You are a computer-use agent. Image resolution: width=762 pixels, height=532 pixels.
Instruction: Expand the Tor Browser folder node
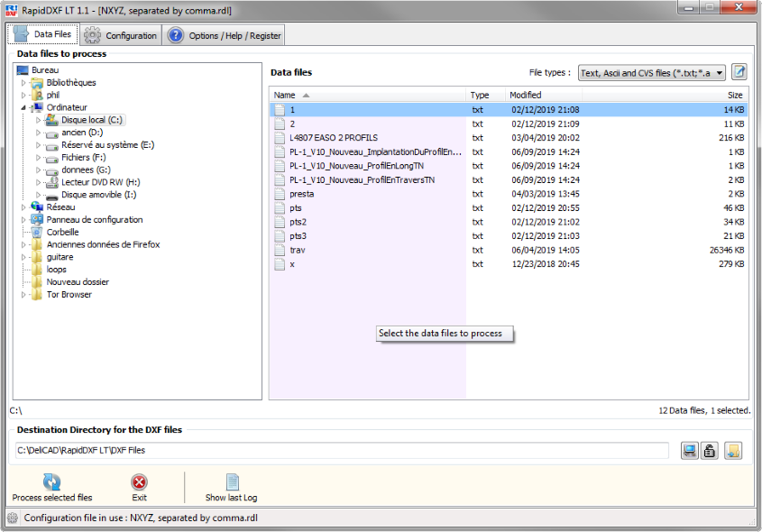[23, 295]
